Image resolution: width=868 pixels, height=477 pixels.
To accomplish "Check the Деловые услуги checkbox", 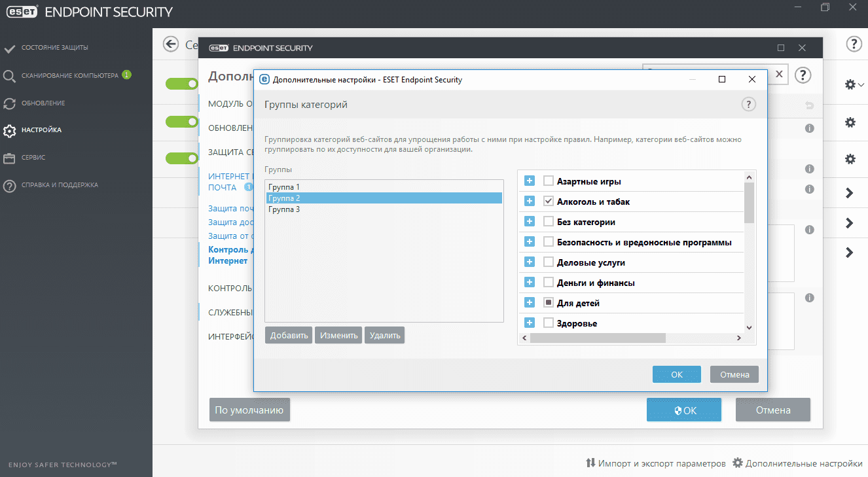I will (x=549, y=262).
